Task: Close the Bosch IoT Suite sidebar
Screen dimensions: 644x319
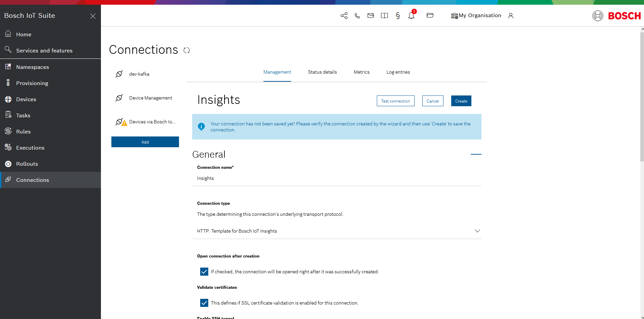Action: coord(93,16)
